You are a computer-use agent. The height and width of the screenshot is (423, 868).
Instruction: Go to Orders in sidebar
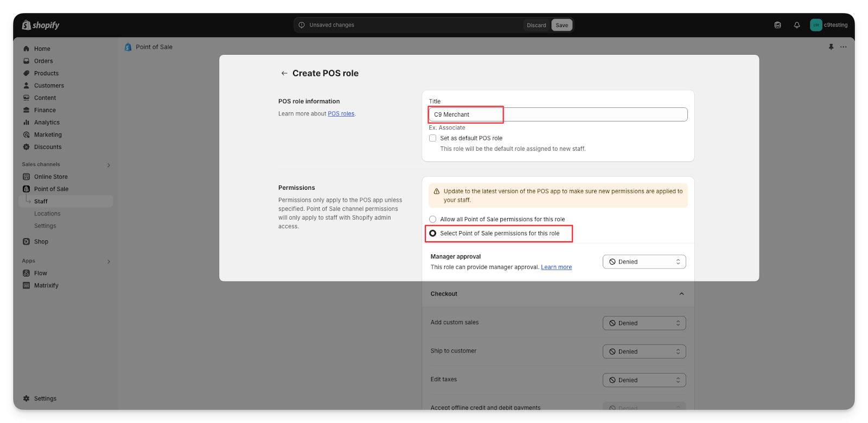tap(43, 61)
